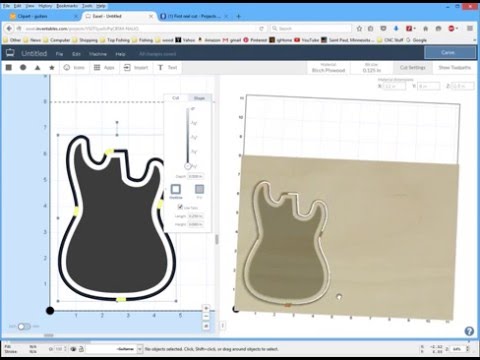
Task: Open the CNC Stuff bookmarks folder
Action: tap(390, 40)
